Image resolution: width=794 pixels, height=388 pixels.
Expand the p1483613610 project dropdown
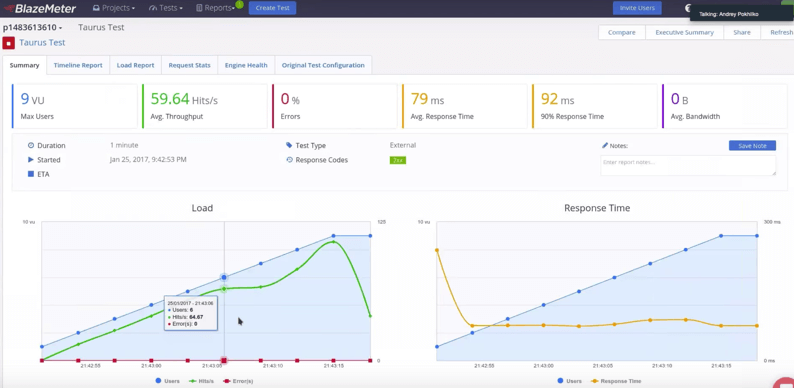coord(32,28)
